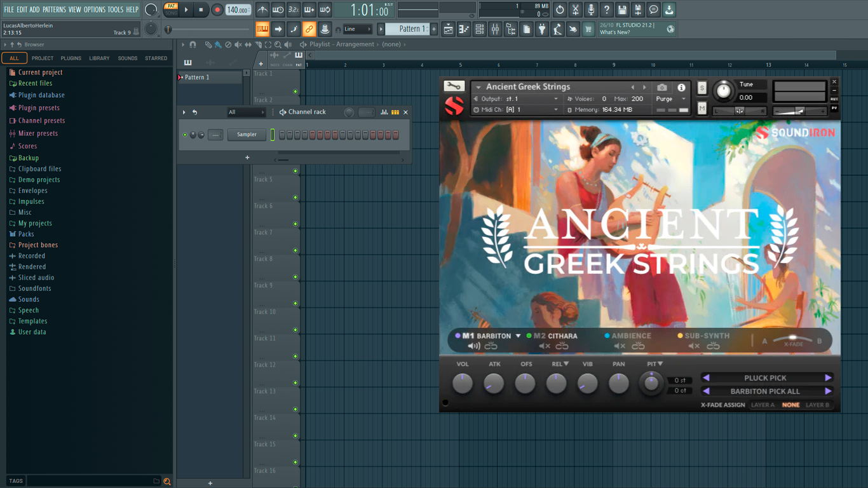
Task: Open the Kontakt wrench settings icon
Action: coord(454,87)
